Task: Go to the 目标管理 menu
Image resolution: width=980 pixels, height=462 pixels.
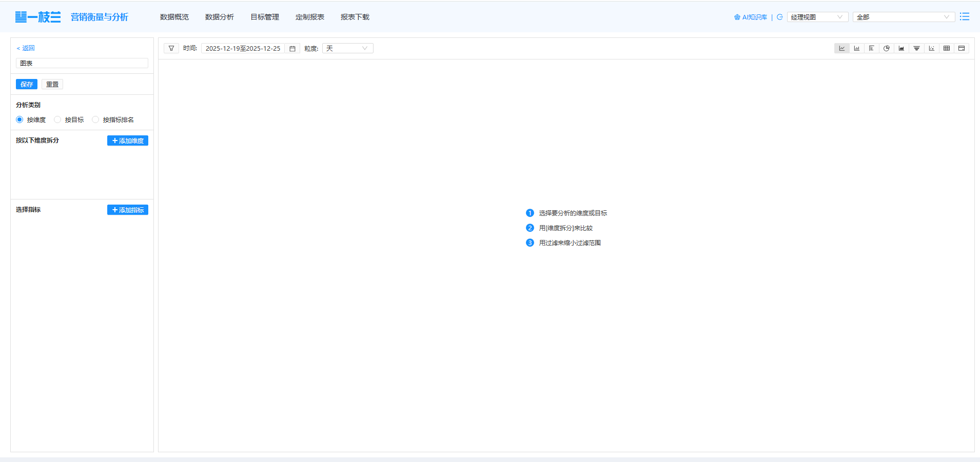Action: (264, 17)
